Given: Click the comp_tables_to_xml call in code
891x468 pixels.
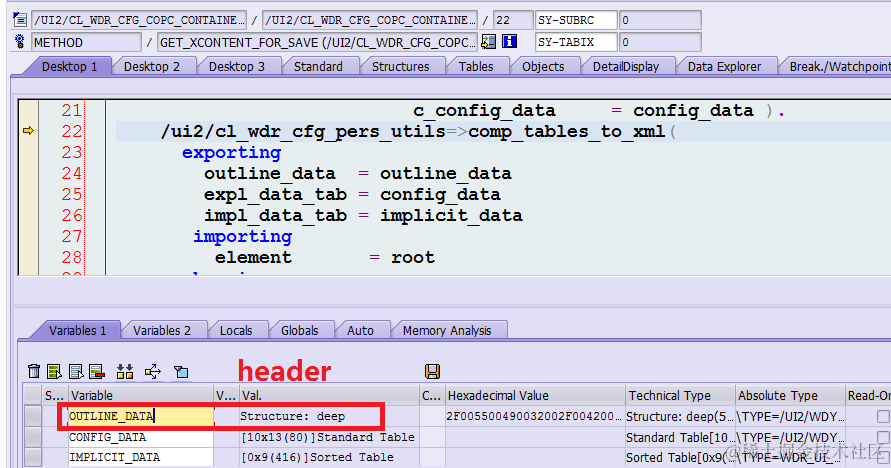Looking at the screenshot, I should pyautogui.click(x=567, y=132).
